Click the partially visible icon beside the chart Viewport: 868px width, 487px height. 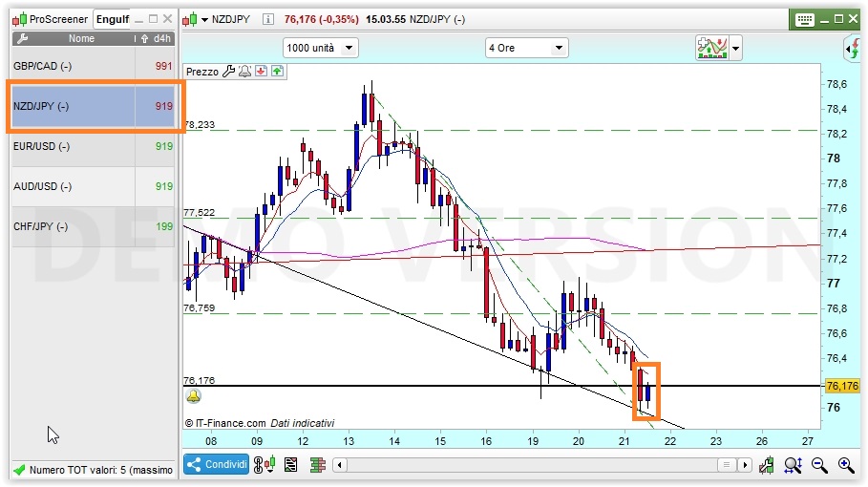click(x=853, y=49)
